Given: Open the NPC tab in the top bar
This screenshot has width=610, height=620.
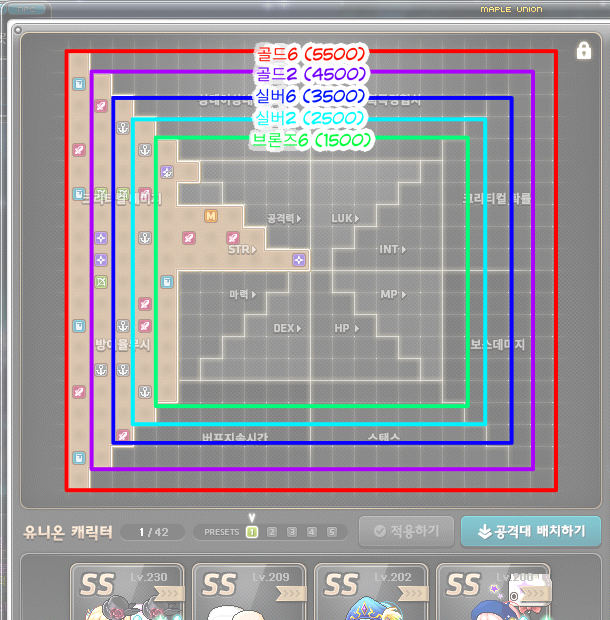Looking at the screenshot, I should (x=26, y=9).
